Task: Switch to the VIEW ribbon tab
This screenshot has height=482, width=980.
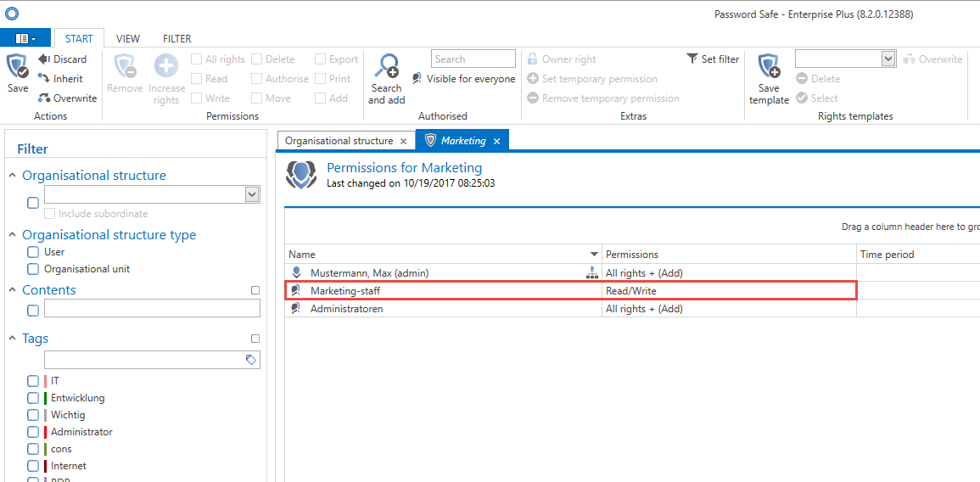Action: [x=128, y=39]
